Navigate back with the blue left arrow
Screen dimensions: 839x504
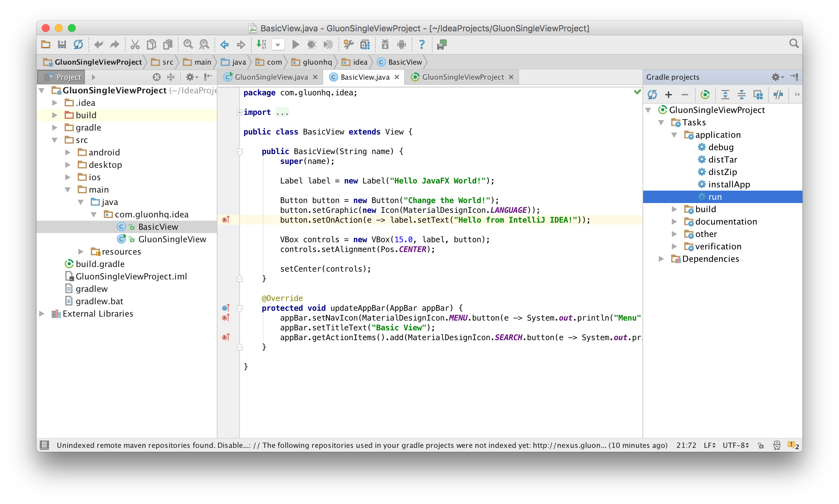225,44
